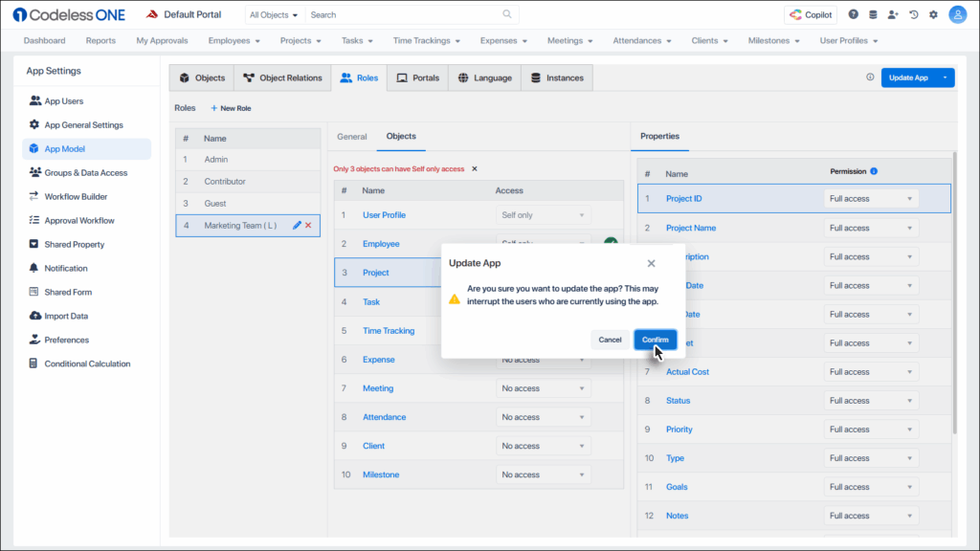Open the Default Portal selector
The image size is (980, 551).
[x=183, y=14]
